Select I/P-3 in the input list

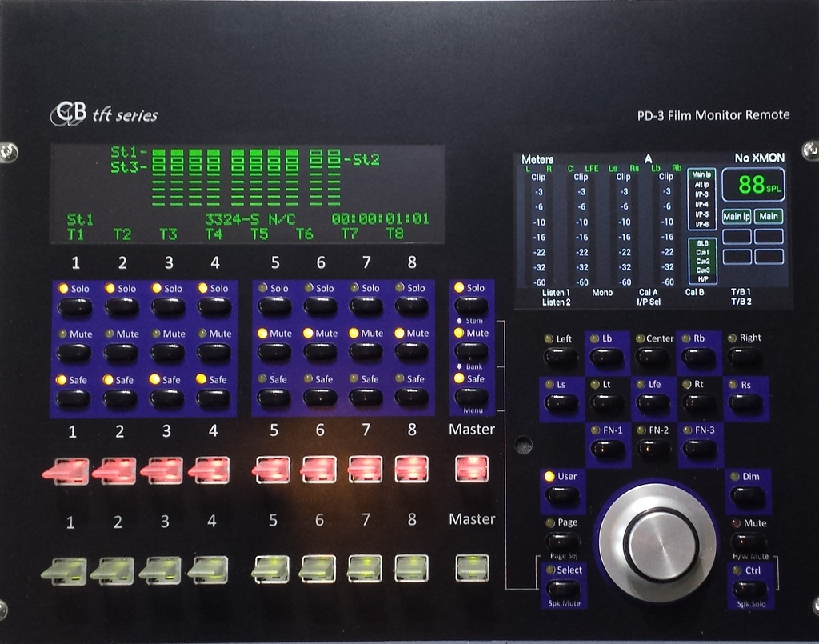702,194
